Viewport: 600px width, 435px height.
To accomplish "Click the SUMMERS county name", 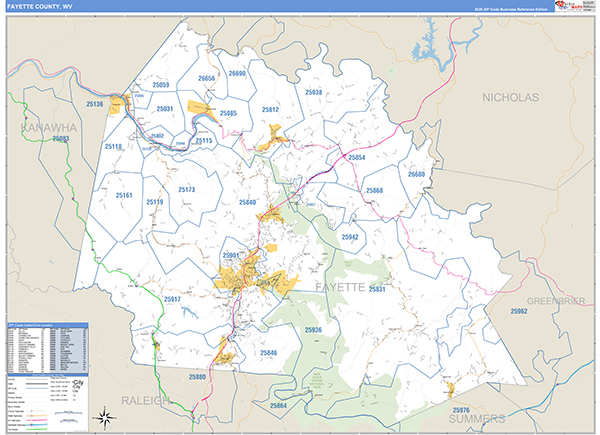I will click(477, 419).
